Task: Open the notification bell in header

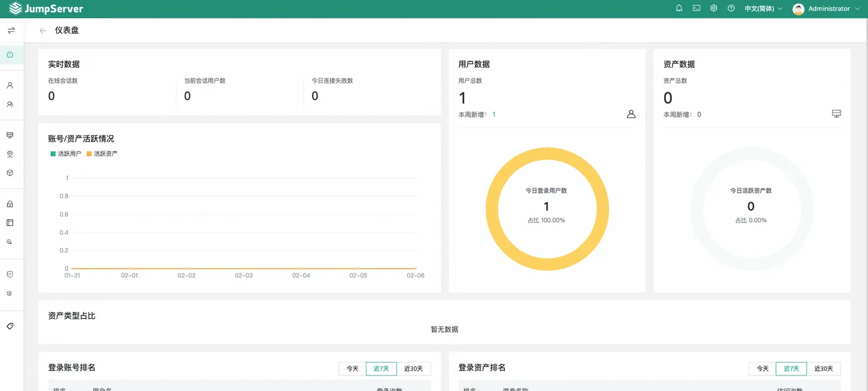Action: point(679,9)
